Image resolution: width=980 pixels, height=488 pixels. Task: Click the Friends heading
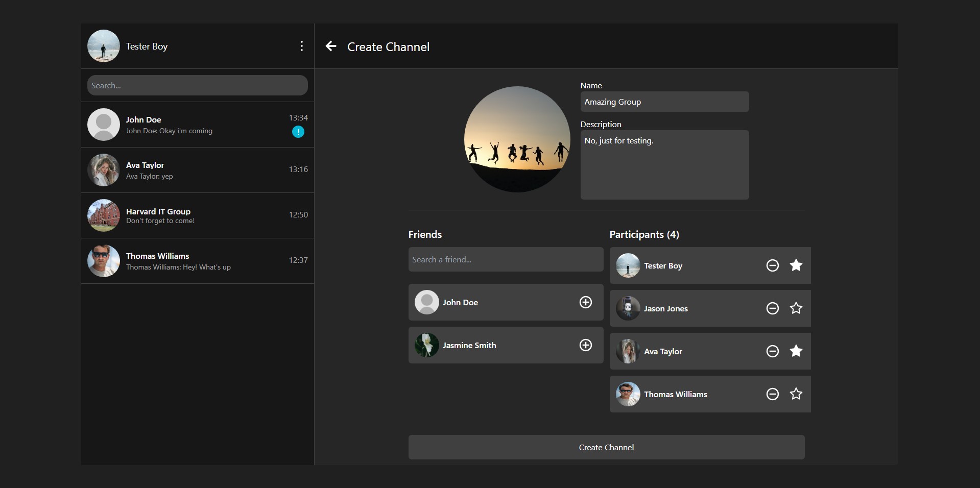tap(425, 234)
